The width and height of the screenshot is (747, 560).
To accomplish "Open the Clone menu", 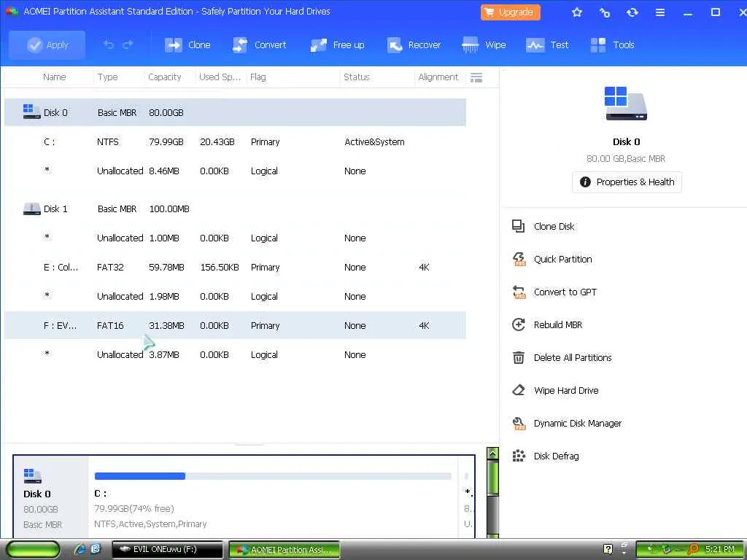I will (x=187, y=45).
